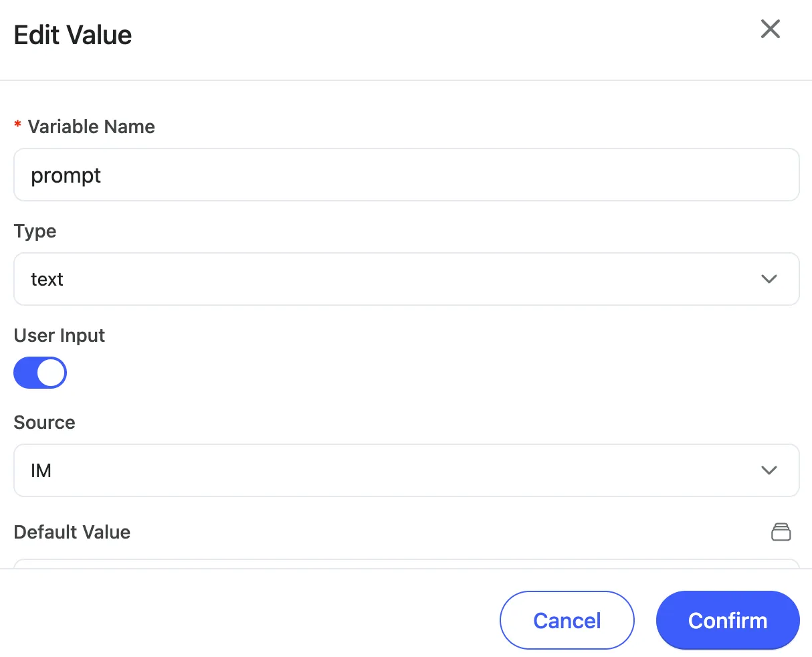Image resolution: width=812 pixels, height=657 pixels.
Task: Close the Edit Value dialog
Action: (x=771, y=29)
